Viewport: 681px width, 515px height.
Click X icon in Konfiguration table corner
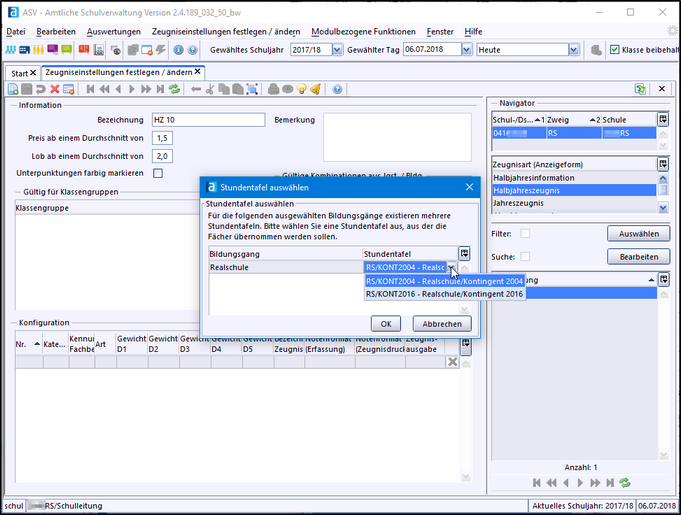click(453, 361)
